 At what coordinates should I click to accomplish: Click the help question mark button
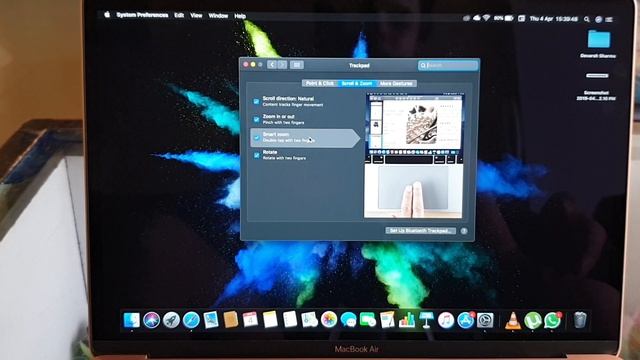[464, 231]
